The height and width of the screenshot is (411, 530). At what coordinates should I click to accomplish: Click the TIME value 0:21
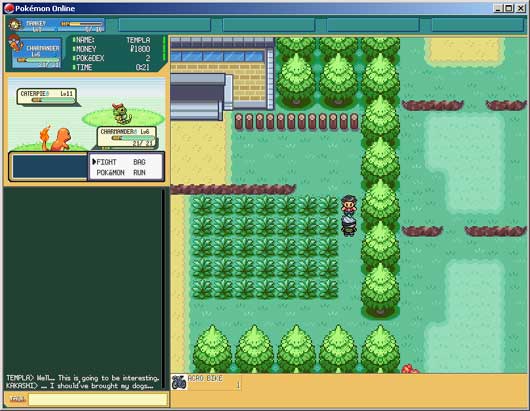pyautogui.click(x=143, y=67)
